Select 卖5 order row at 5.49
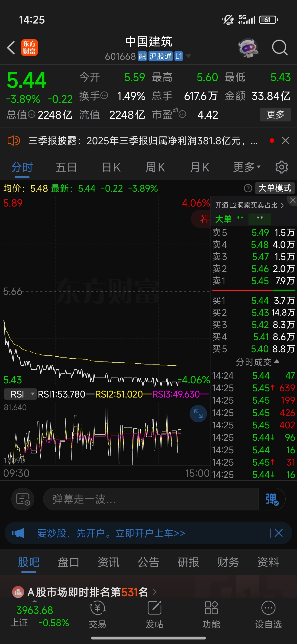 coord(253,233)
